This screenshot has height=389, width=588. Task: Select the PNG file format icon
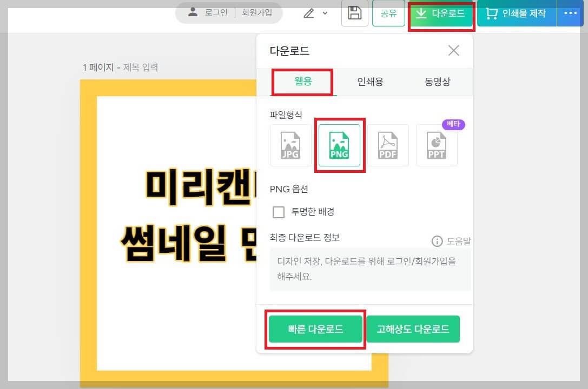[x=340, y=145]
